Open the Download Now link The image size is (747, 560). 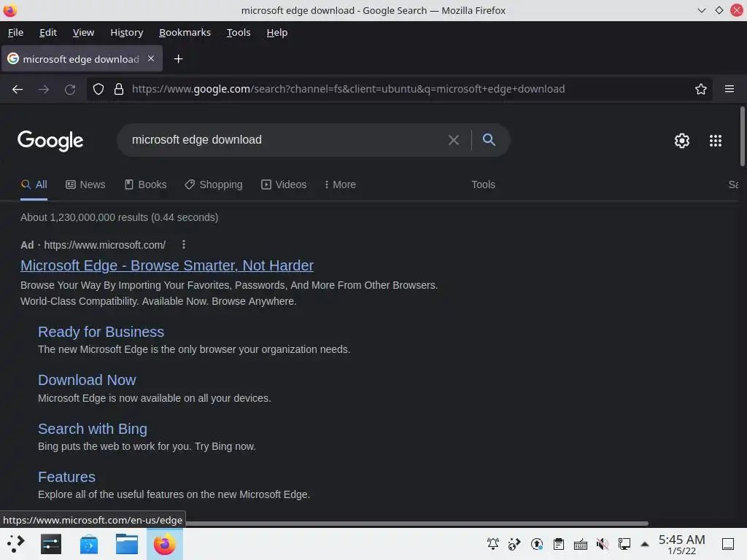88,380
